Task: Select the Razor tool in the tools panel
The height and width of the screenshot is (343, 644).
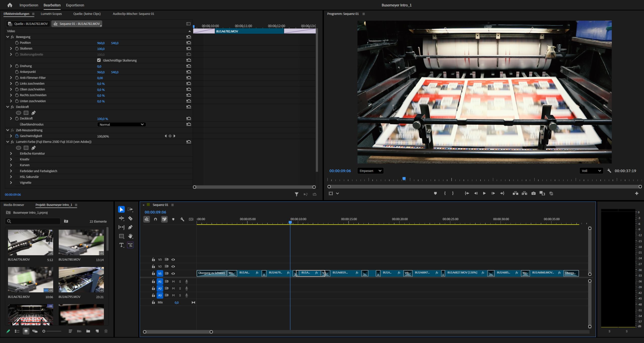Action: [x=130, y=218]
